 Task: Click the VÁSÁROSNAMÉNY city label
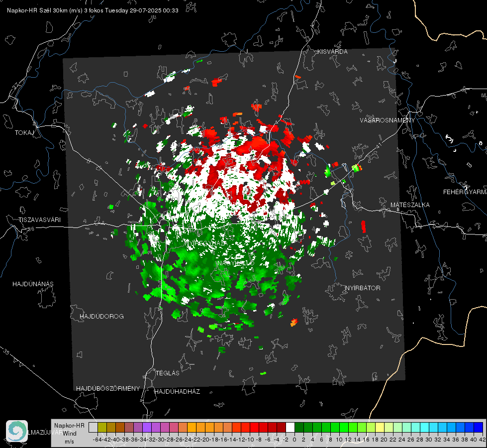388,120
